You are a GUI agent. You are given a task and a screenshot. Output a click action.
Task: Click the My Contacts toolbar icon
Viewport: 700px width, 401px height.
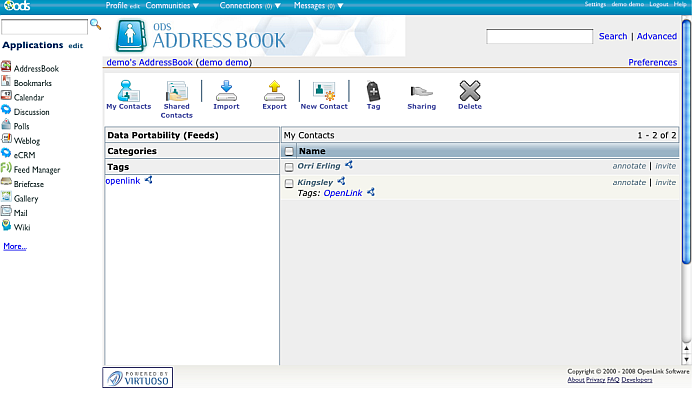click(x=128, y=92)
